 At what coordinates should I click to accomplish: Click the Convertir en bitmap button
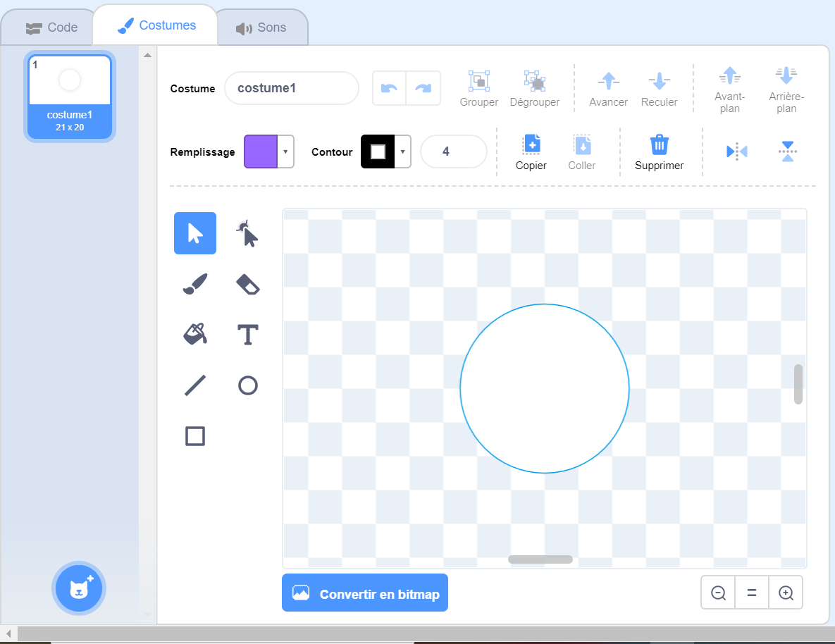pos(365,593)
